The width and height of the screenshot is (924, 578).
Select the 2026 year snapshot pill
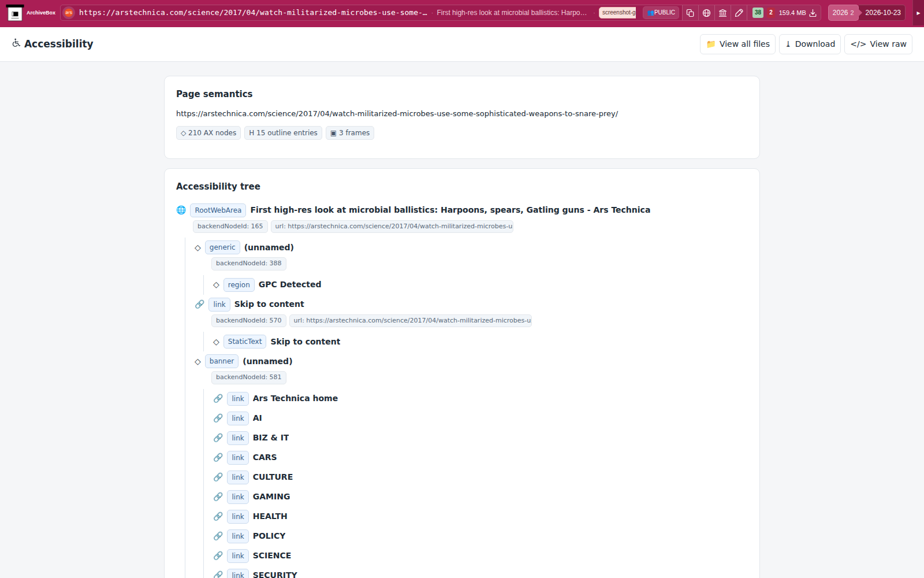point(843,13)
